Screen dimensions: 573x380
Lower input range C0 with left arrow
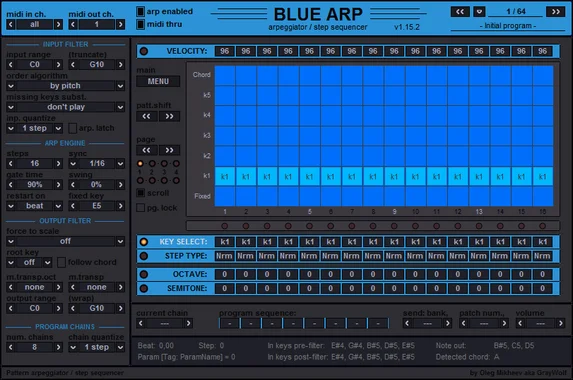tap(11, 65)
